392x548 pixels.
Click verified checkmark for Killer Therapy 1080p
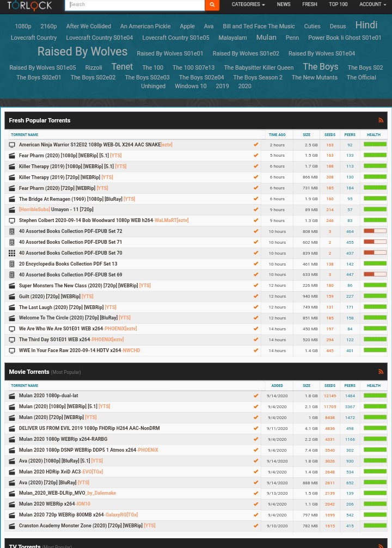point(256,166)
